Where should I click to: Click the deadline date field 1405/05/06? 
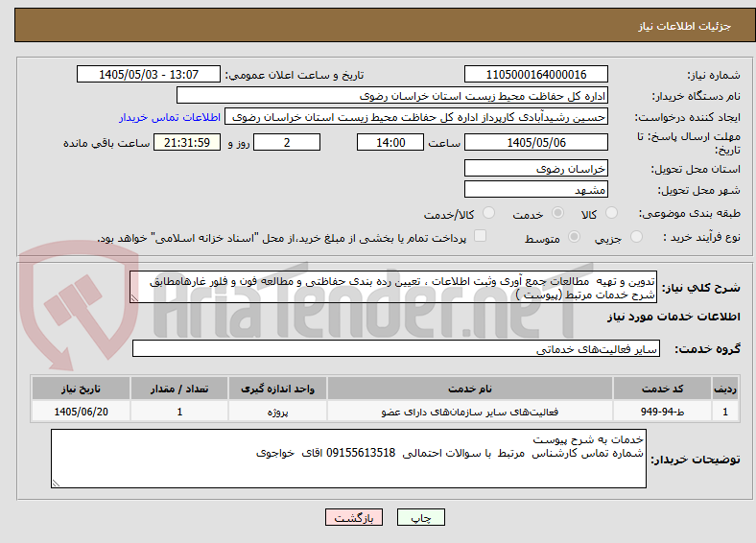[x=535, y=142]
